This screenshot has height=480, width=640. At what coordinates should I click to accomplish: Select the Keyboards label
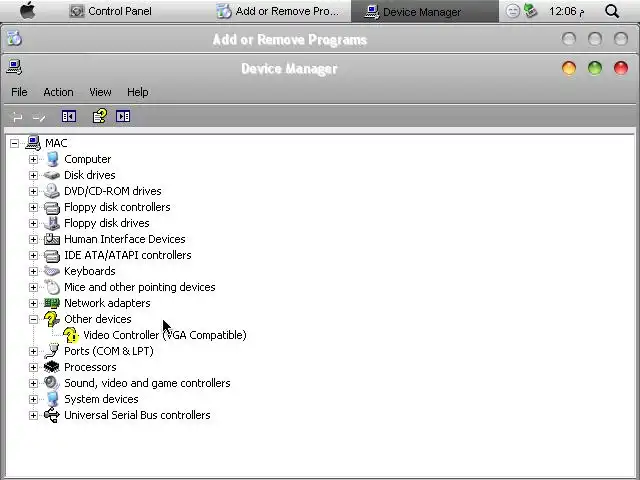click(90, 271)
